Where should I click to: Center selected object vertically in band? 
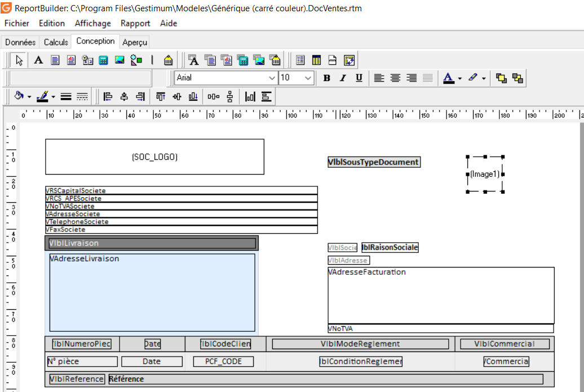266,97
